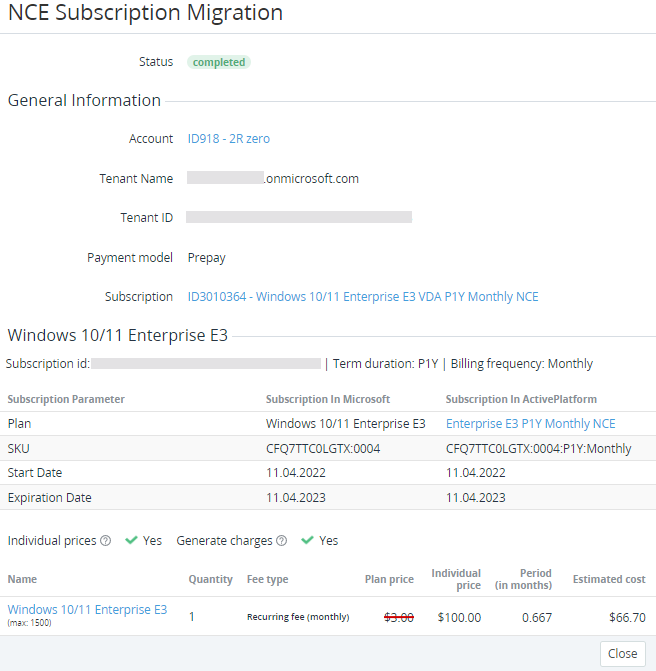Click the Plan row label
Viewport: 656px width, 671px height.
coord(19,424)
